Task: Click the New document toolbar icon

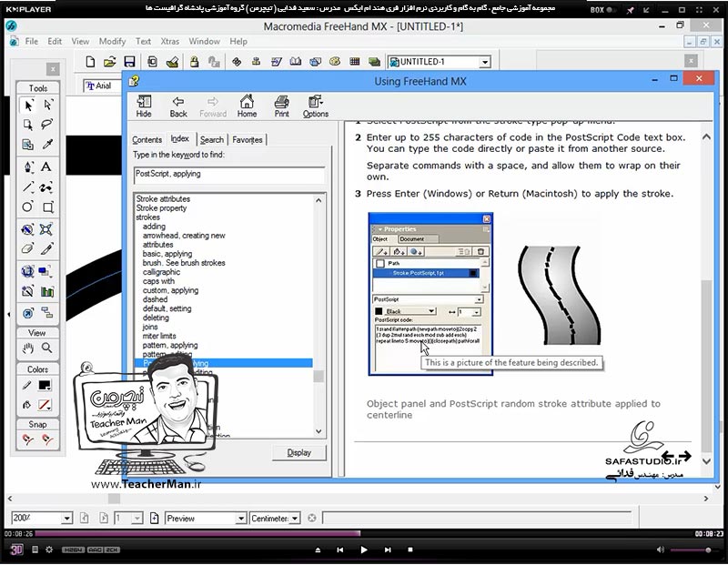Action: 90,62
